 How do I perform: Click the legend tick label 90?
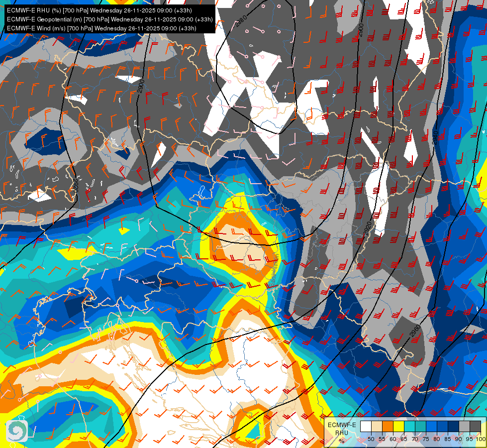pyautogui.click(x=459, y=439)
